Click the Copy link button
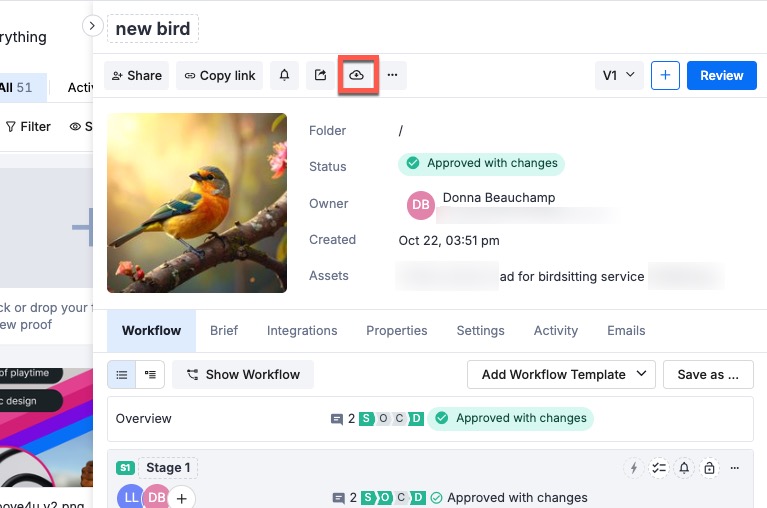This screenshot has height=508, width=767. (x=220, y=75)
